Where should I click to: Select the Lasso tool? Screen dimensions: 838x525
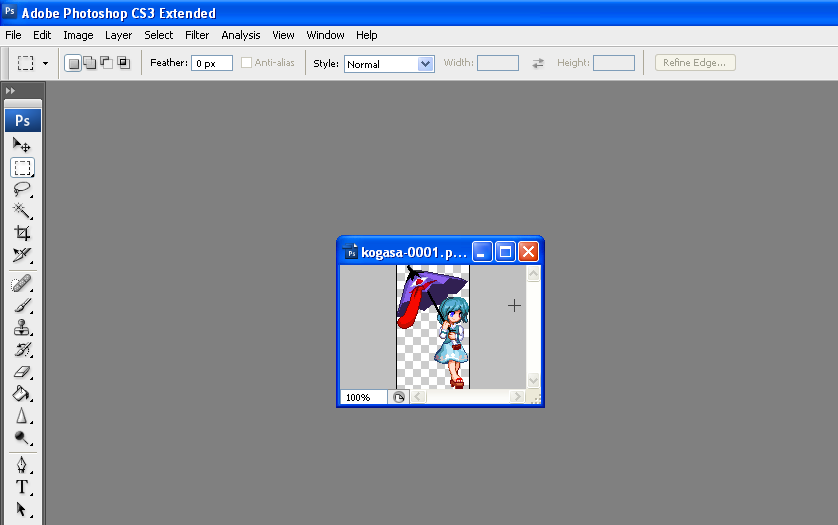(x=22, y=189)
